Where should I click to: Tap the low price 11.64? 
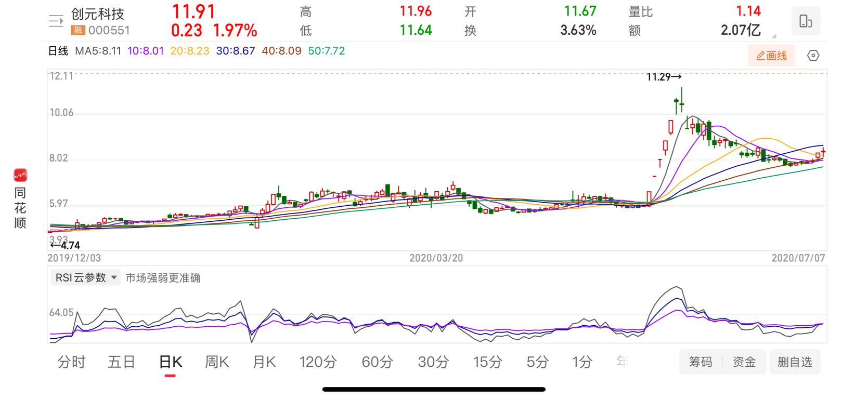[416, 30]
